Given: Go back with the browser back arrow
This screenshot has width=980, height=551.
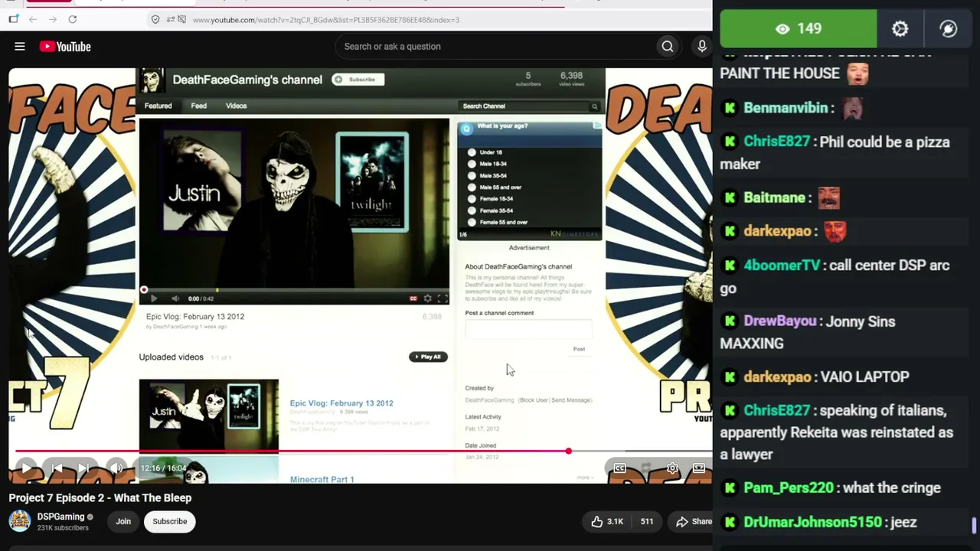Looking at the screenshot, I should pos(33,19).
